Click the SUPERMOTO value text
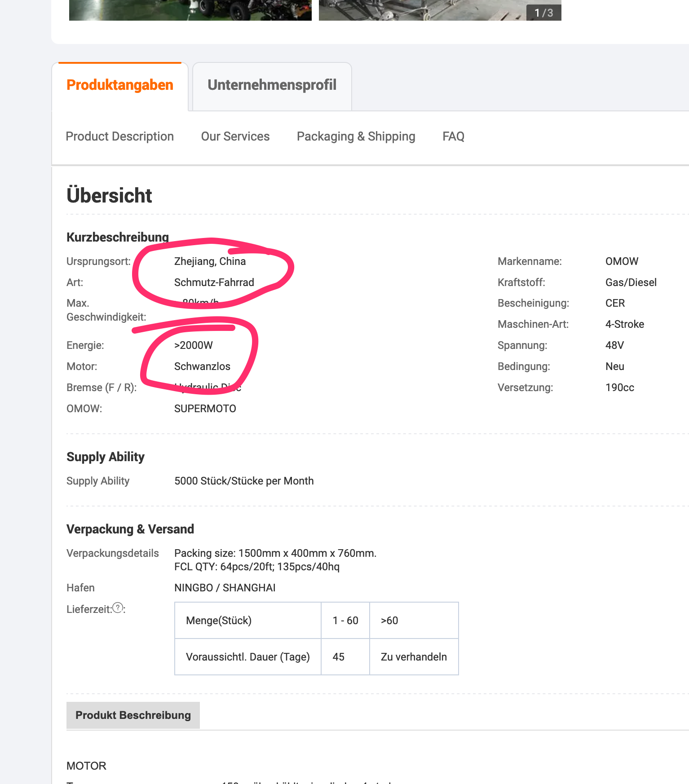The width and height of the screenshot is (689, 784). 205,409
